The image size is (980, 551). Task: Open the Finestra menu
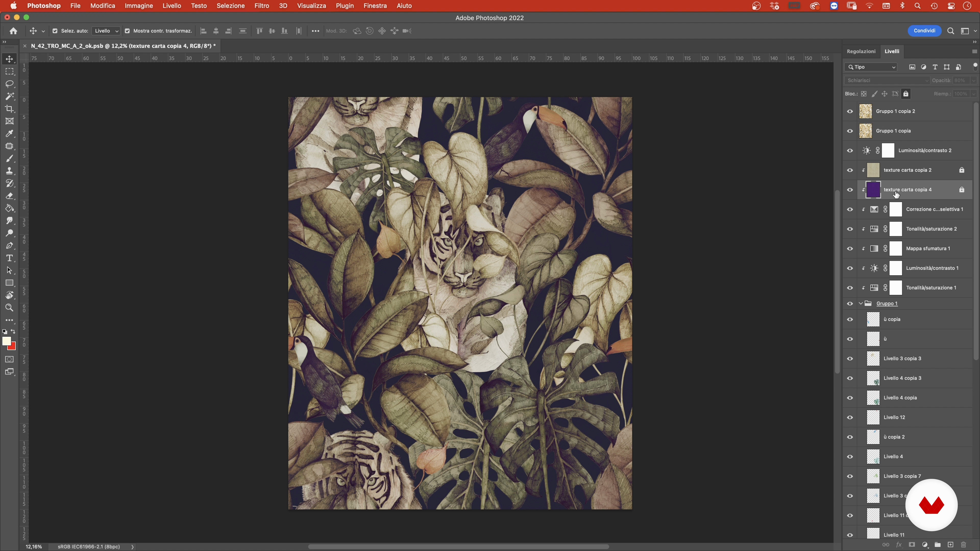[375, 6]
